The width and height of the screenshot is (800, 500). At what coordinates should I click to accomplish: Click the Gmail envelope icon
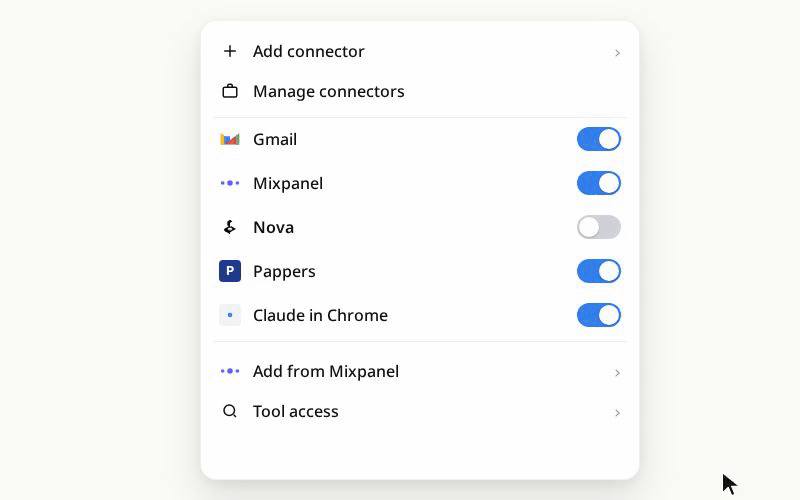[x=230, y=139]
